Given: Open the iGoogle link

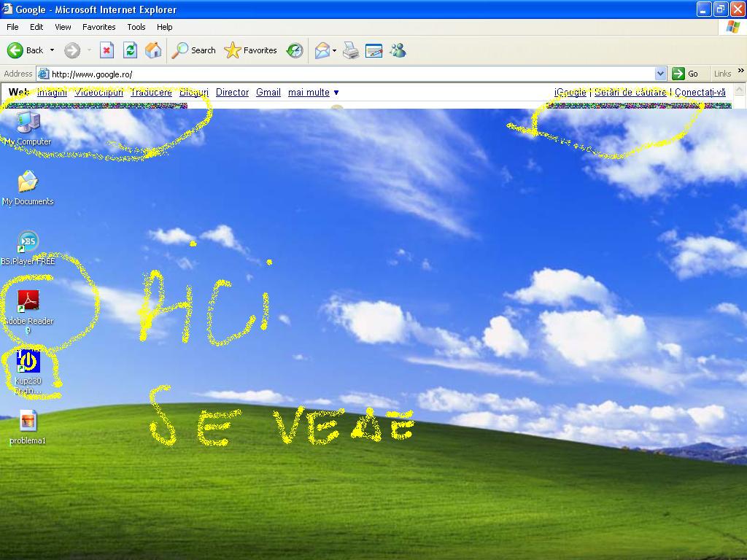Looking at the screenshot, I should [x=570, y=93].
